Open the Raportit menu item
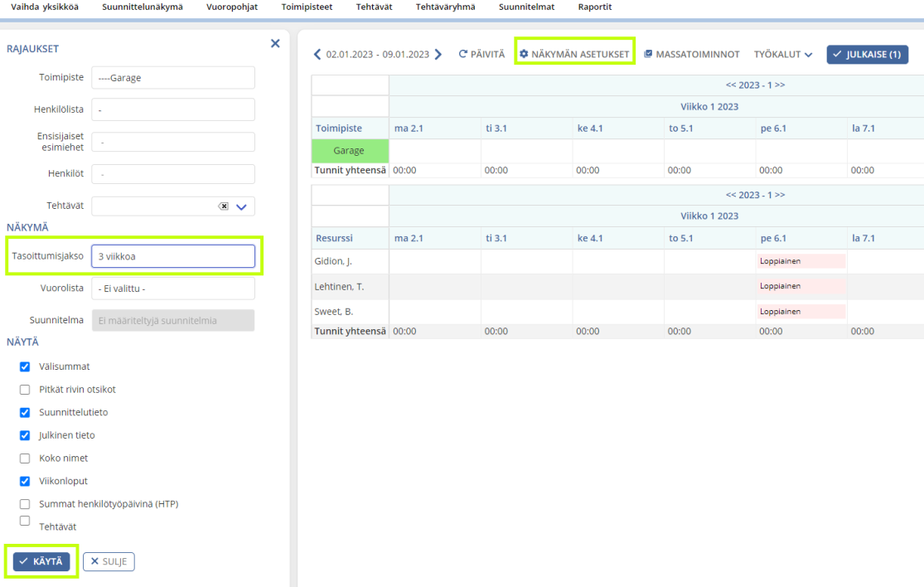 click(595, 7)
